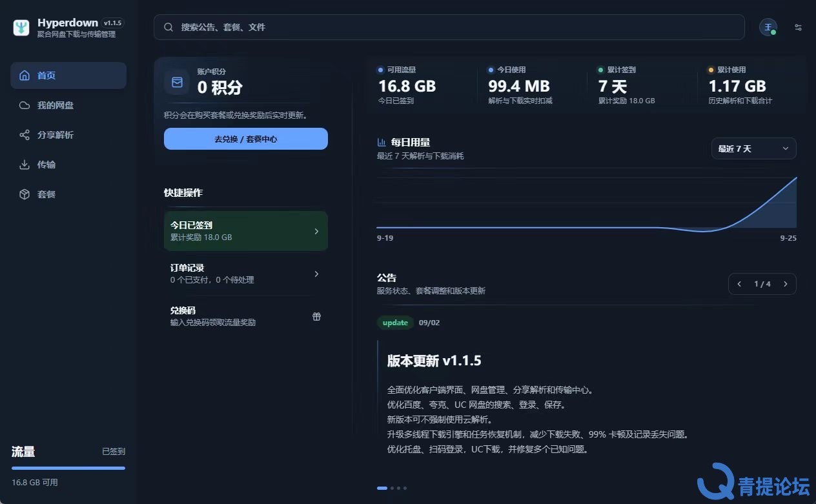
Task: Open 订单记录 chevron arrow
Action: 316,274
